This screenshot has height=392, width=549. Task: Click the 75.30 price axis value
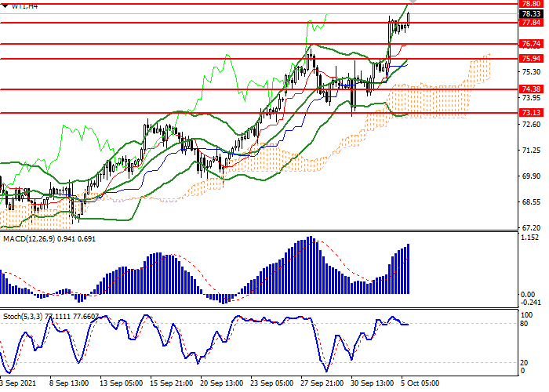(531, 72)
